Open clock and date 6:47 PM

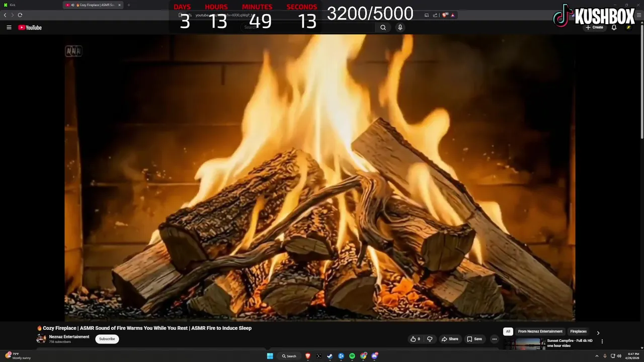[x=633, y=356]
